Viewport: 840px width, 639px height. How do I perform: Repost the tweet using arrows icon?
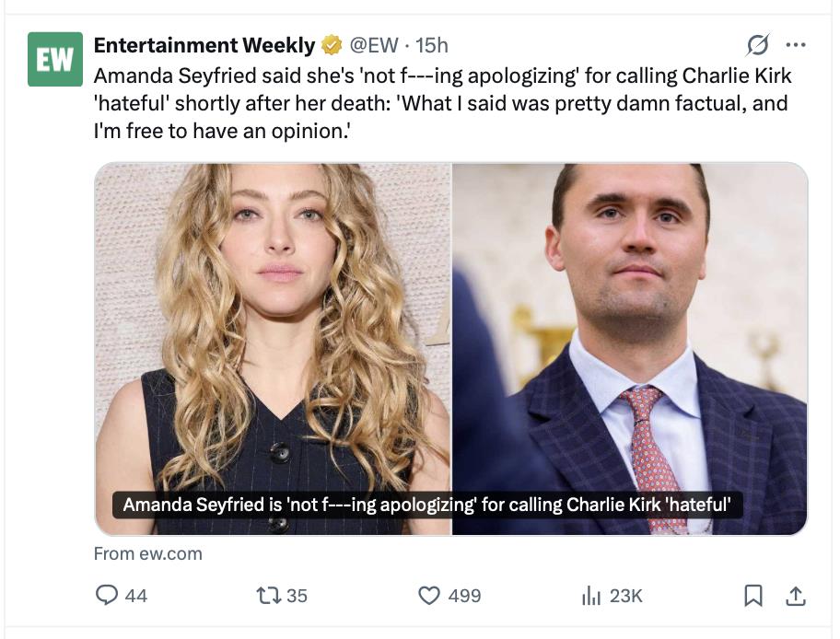pyautogui.click(x=268, y=596)
